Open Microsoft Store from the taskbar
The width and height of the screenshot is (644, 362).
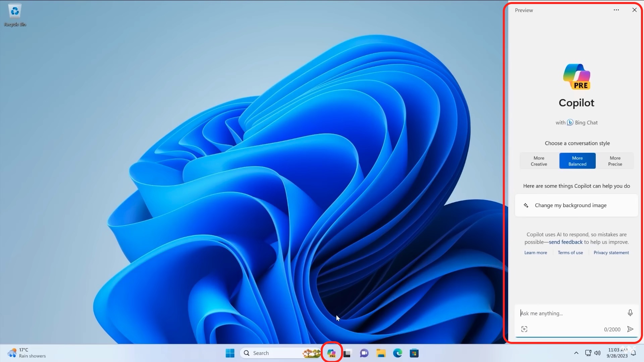tap(414, 353)
